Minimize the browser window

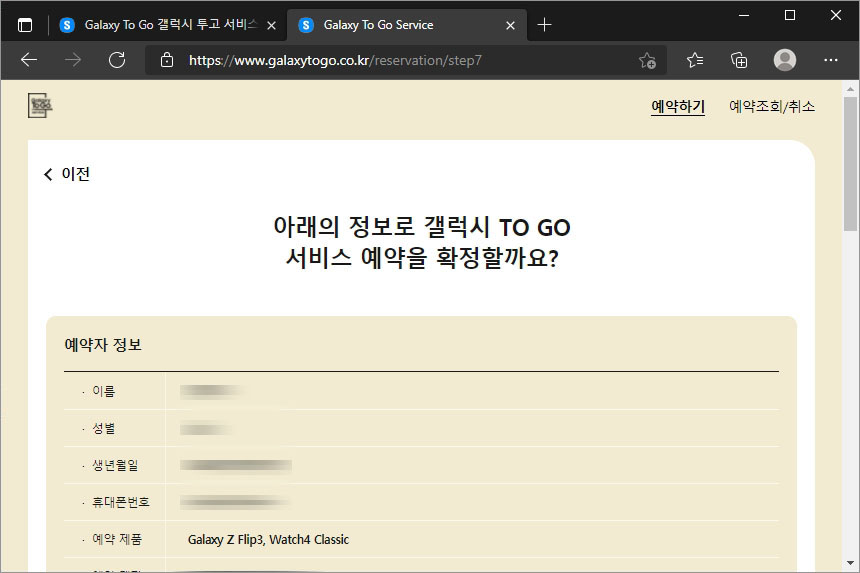coord(744,15)
